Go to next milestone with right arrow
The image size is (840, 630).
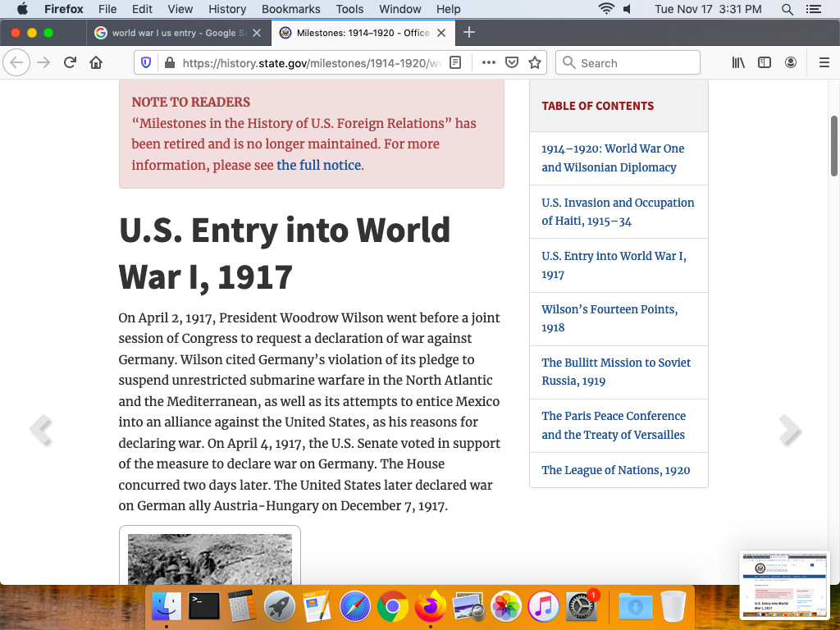[x=789, y=430]
